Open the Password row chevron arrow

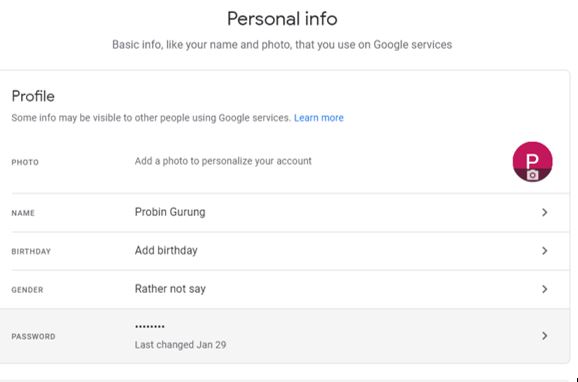click(x=544, y=336)
